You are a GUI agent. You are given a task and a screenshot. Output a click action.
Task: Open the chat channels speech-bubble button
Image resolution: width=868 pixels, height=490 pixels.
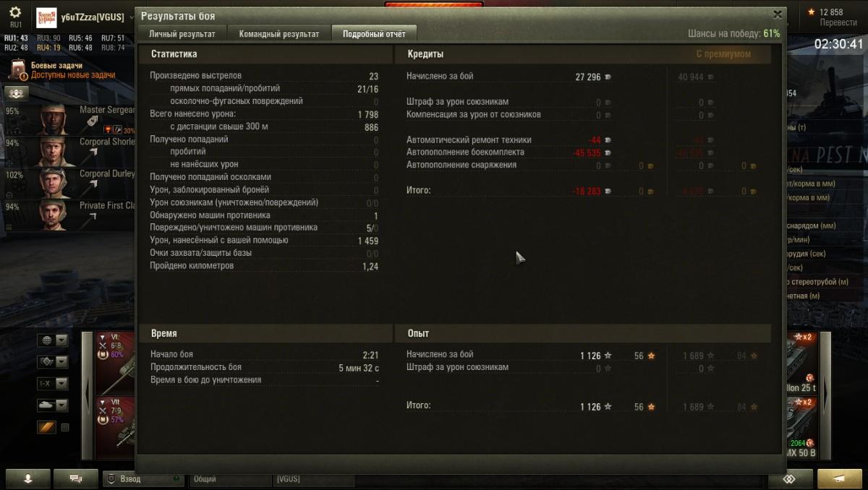coord(75,478)
